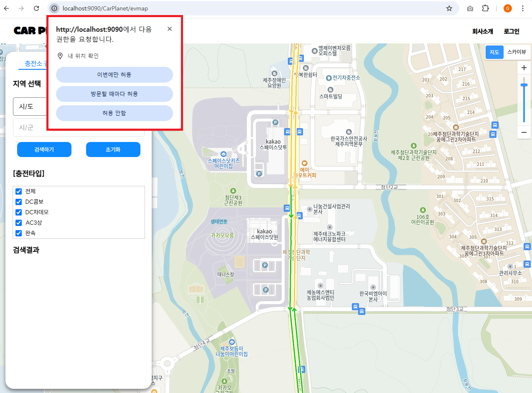Image resolution: width=532 pixels, height=393 pixels.
Task: Switch map to 스카이뷰 view
Action: pyautogui.click(x=517, y=52)
